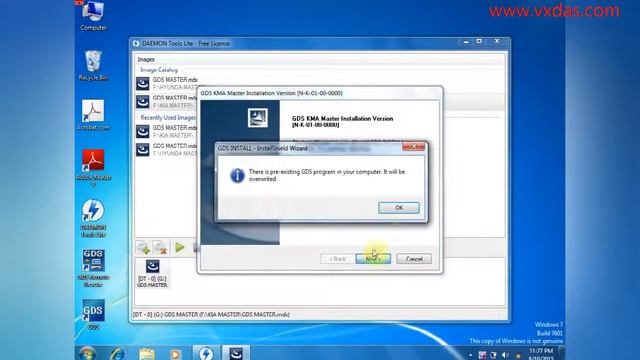Click the Remove Image toolbar icon in DAEMON Tools

(160, 247)
